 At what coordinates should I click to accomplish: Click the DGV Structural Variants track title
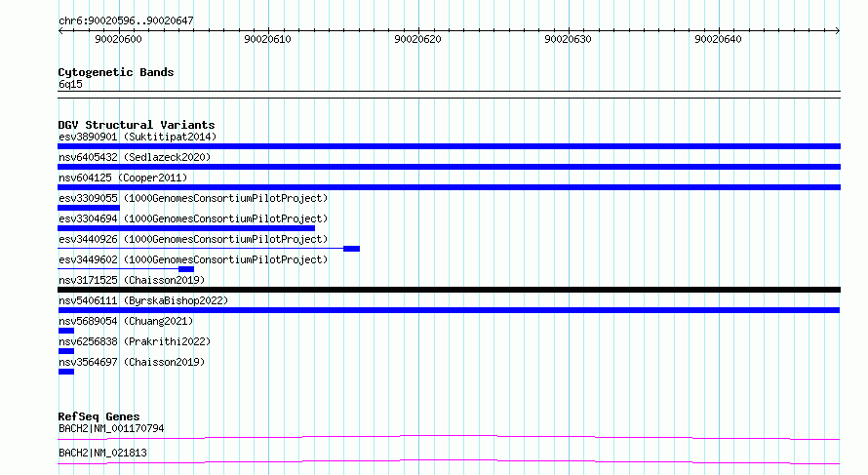click(x=137, y=125)
